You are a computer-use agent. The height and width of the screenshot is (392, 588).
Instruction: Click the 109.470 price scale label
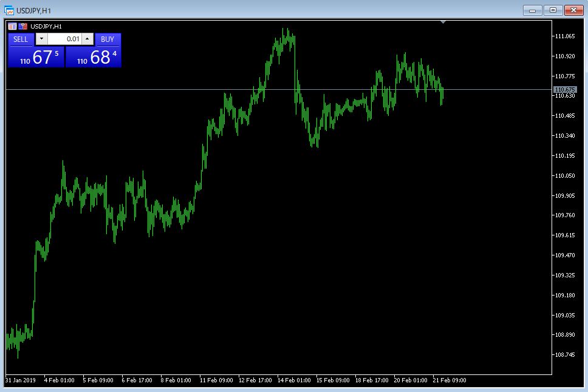(565, 255)
